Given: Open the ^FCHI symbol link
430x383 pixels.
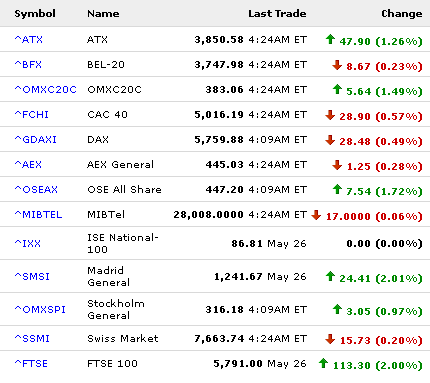Looking at the screenshot, I should tap(32, 114).
